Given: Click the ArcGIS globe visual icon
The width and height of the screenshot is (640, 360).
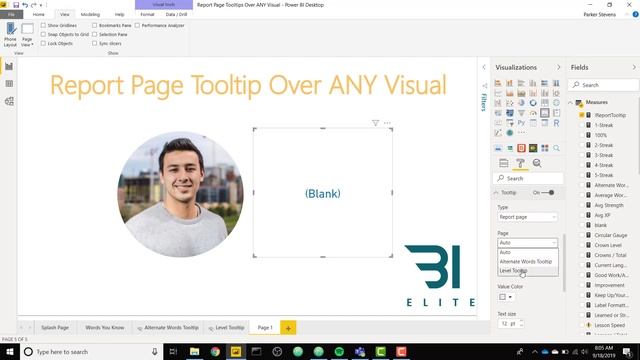Looking at the screenshot, I should (x=510, y=133).
